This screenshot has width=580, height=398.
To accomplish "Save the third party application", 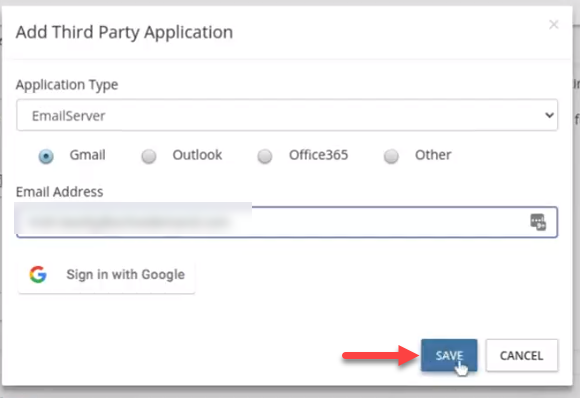I will click(x=449, y=355).
